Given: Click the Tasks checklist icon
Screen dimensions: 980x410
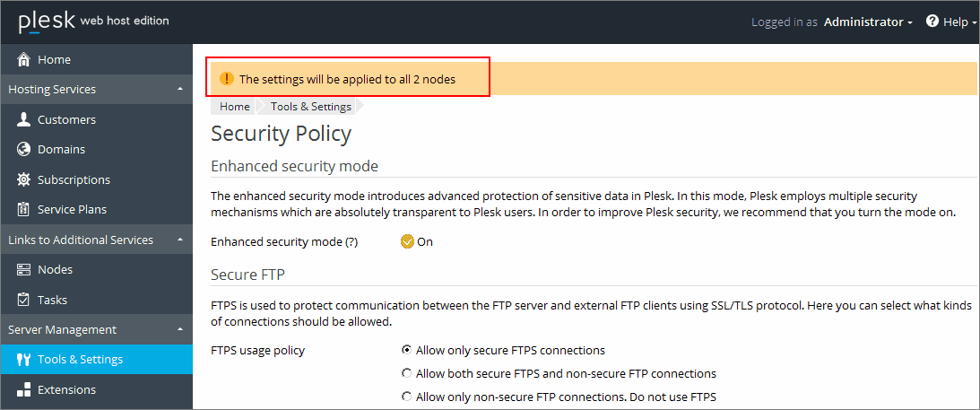Looking at the screenshot, I should pos(23,300).
